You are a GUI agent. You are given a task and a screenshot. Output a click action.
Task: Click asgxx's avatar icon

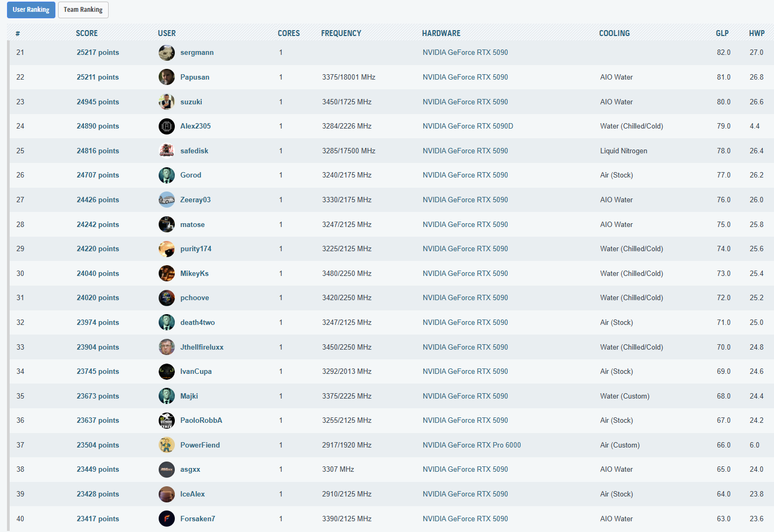166,470
